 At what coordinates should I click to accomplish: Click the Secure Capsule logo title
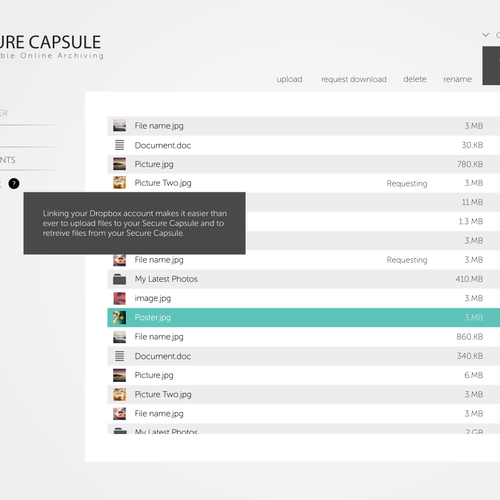point(50,42)
